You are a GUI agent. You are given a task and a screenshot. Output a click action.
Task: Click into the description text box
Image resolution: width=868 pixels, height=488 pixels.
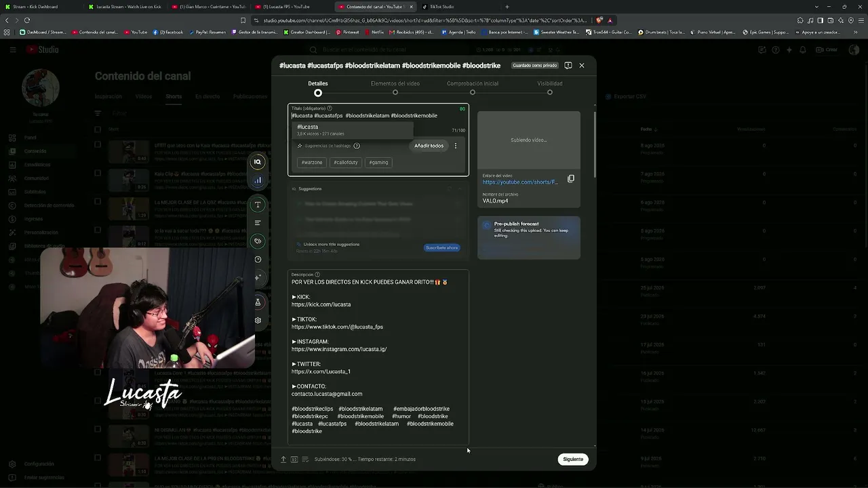click(378, 357)
